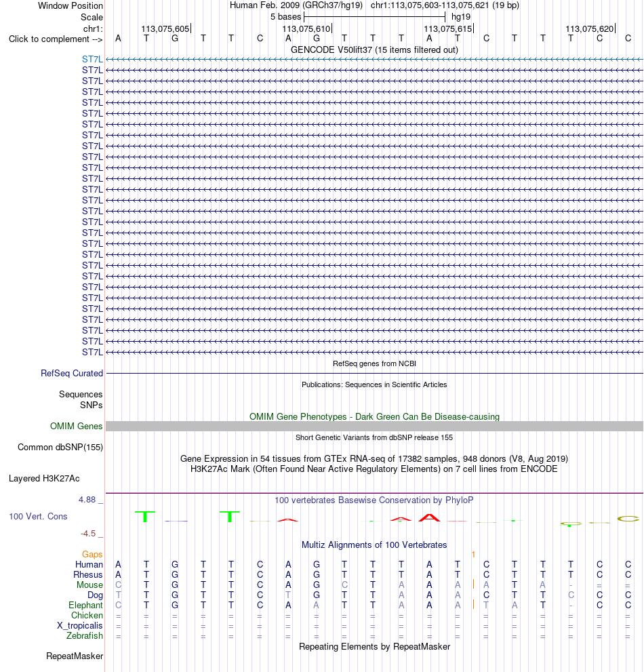
Task: Click the orange '1' gap marker
Action: click(473, 555)
